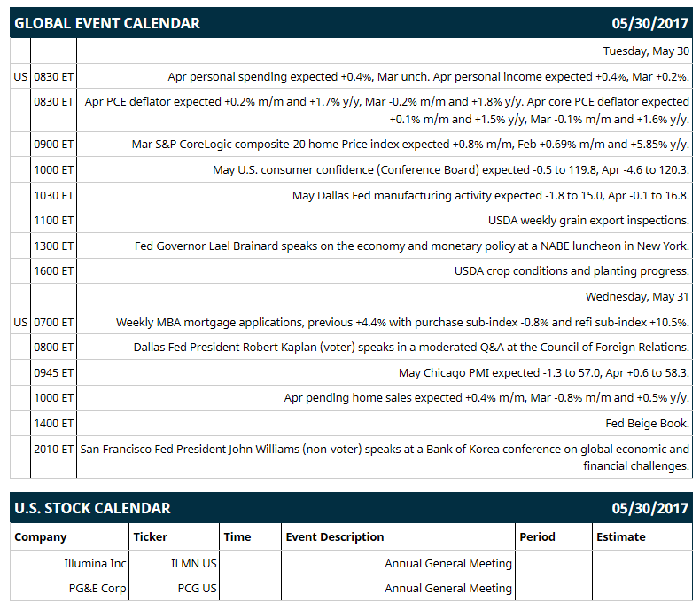This screenshot has height=610, width=700.
Task: Select the Weekly MBA mortgage applications entry
Action: [402, 322]
